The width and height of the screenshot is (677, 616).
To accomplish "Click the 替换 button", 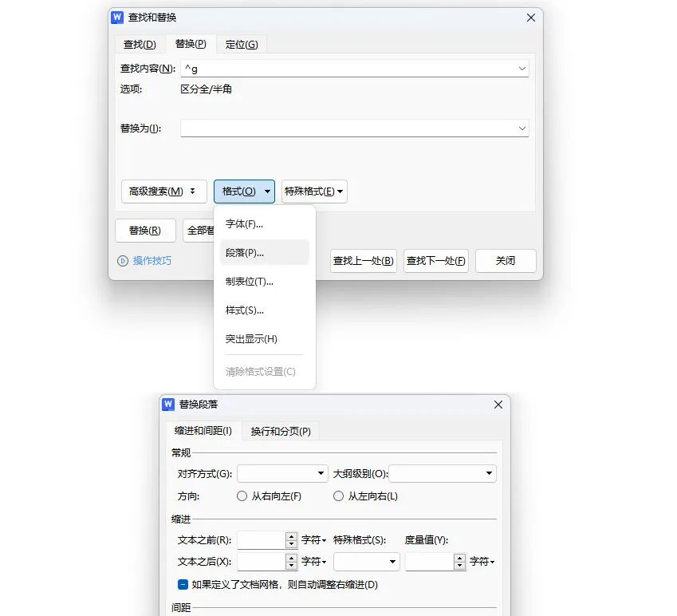I will pyautogui.click(x=145, y=230).
